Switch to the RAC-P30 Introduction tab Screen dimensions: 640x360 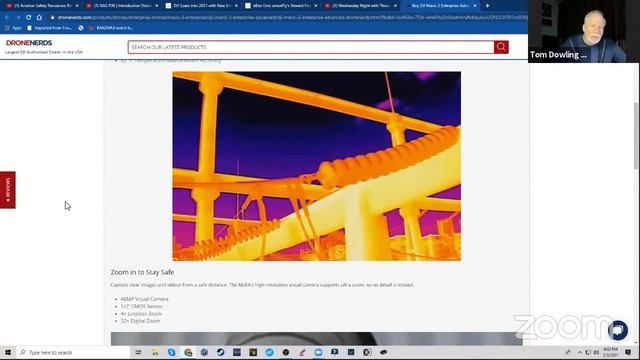122,6
